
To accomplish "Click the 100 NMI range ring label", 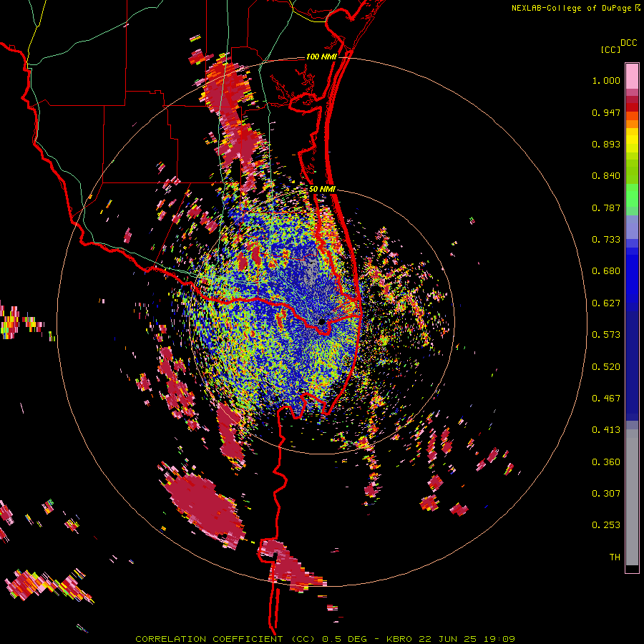I will point(321,57).
